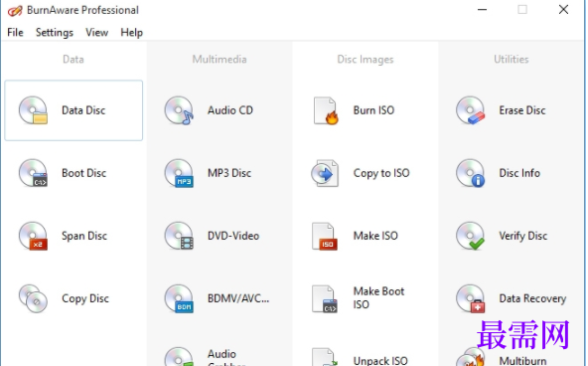Select the Boot Disc label

(x=84, y=173)
